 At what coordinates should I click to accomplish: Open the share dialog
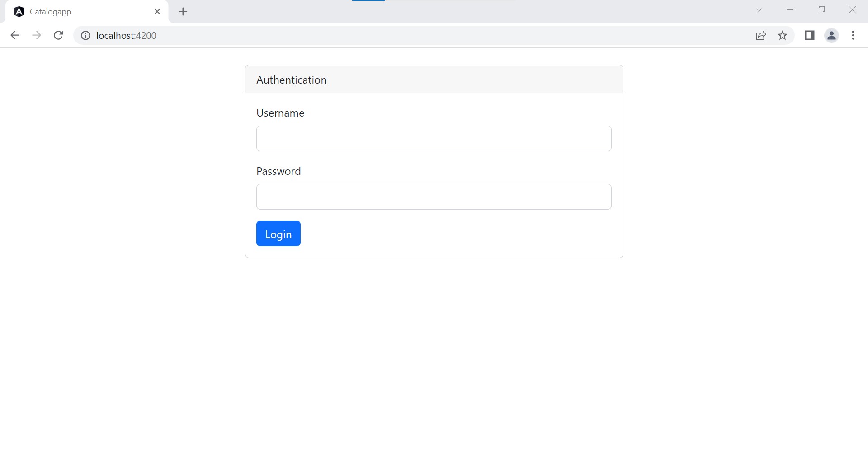(761, 35)
